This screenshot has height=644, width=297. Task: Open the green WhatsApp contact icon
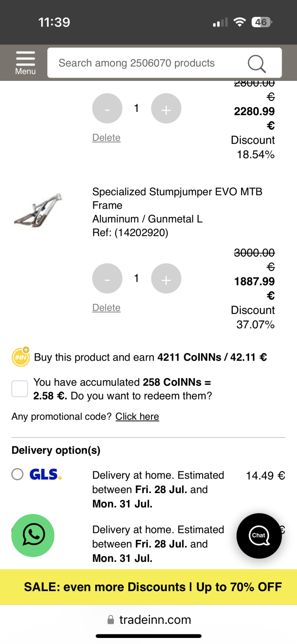[x=33, y=535]
